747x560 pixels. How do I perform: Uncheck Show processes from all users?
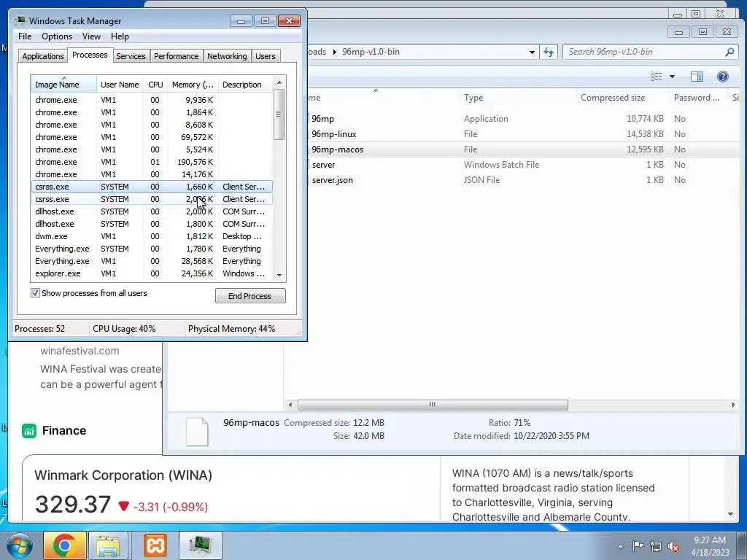(35, 293)
